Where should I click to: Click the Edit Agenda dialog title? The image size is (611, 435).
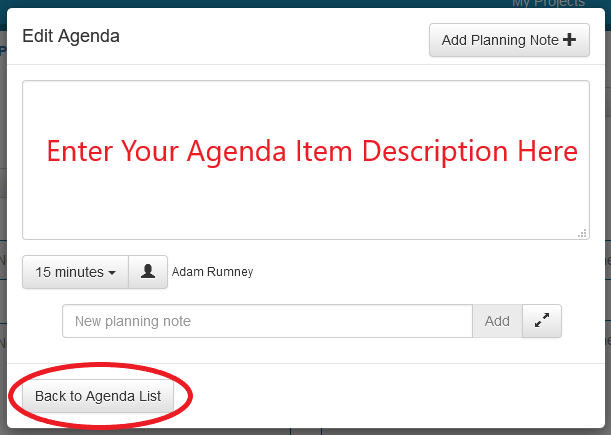coord(71,37)
